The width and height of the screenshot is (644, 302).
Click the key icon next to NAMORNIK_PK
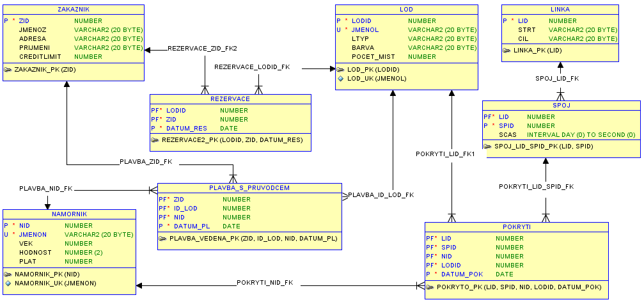click(8, 274)
